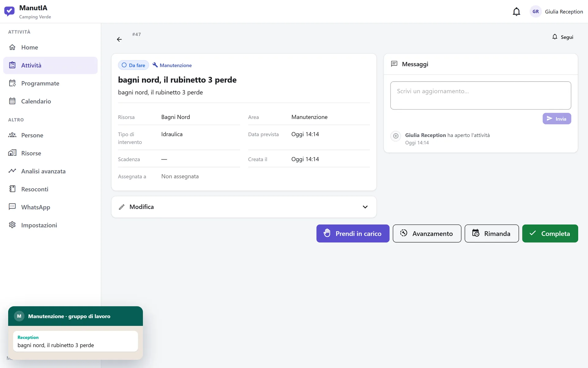Click the Bagni Nord resource value
588x368 pixels.
(175, 117)
